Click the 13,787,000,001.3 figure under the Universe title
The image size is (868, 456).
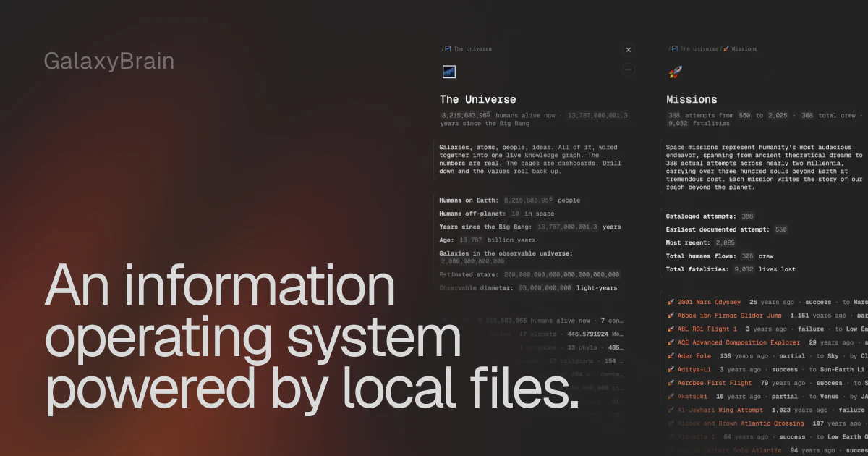pos(598,115)
